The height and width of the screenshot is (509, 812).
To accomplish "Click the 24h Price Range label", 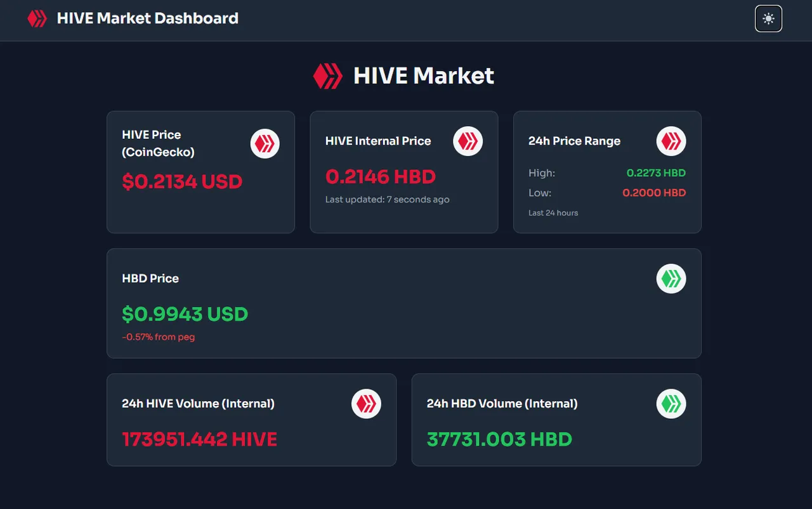I will tap(575, 141).
